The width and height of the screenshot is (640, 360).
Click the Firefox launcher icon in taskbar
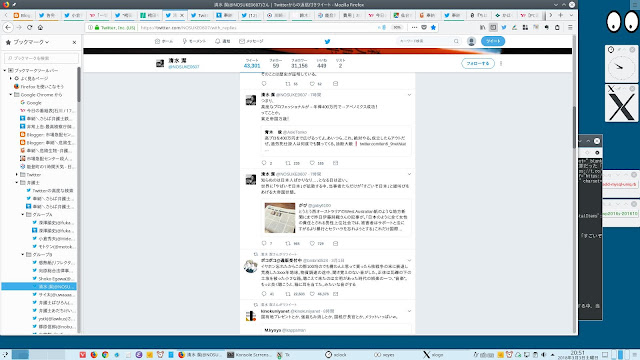(94, 355)
